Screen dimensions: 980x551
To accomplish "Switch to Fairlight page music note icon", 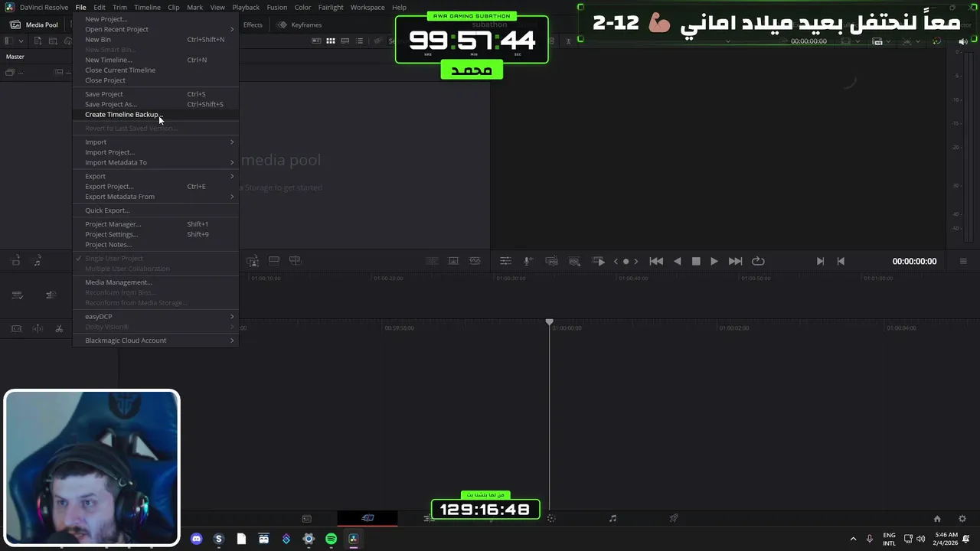I will pos(612,518).
